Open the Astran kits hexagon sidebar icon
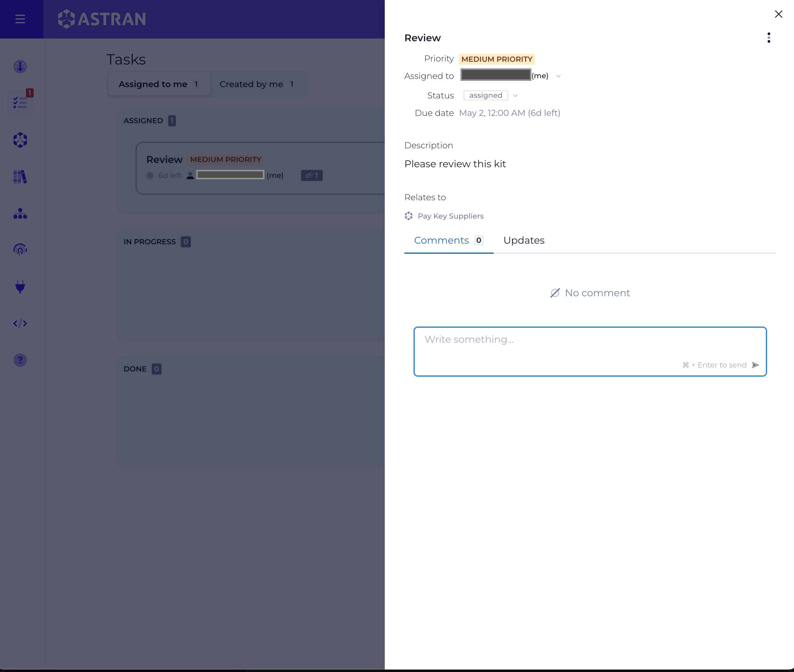 (x=20, y=140)
